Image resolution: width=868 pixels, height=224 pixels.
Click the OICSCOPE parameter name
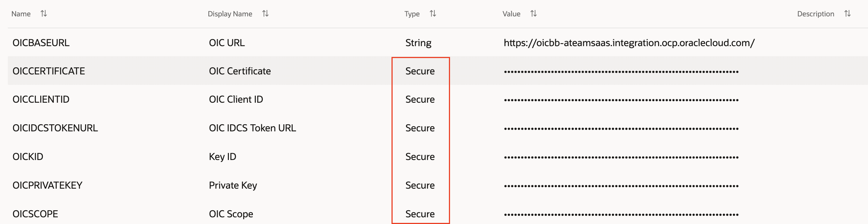click(x=35, y=214)
